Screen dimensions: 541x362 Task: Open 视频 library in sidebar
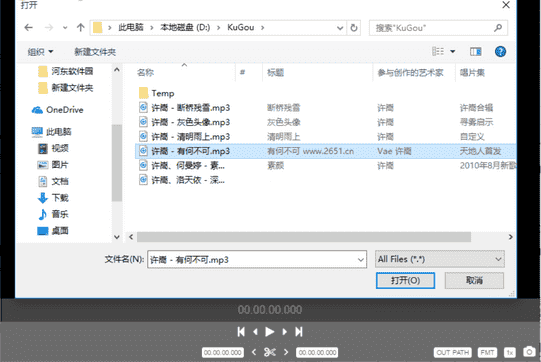[53, 148]
